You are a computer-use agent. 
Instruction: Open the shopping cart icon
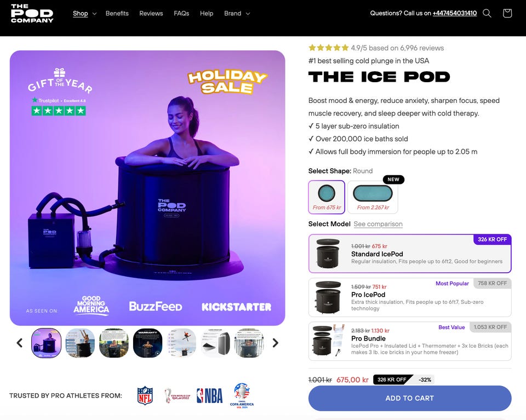click(507, 13)
